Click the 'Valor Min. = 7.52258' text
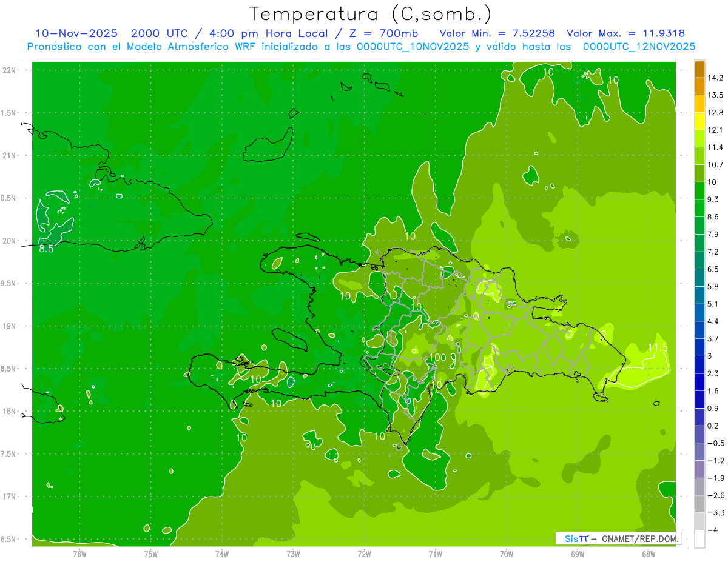728x562 pixels. (497, 33)
